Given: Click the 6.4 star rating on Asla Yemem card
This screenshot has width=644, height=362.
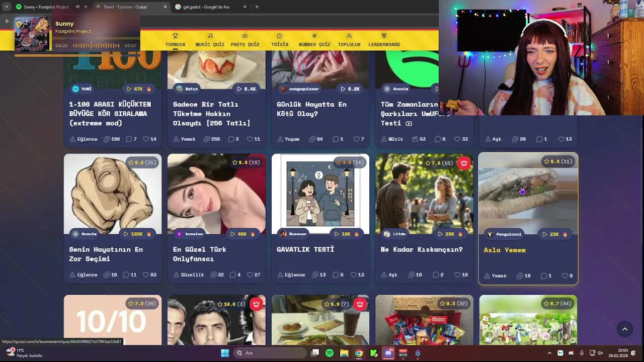Looking at the screenshot, I should 558,161.
